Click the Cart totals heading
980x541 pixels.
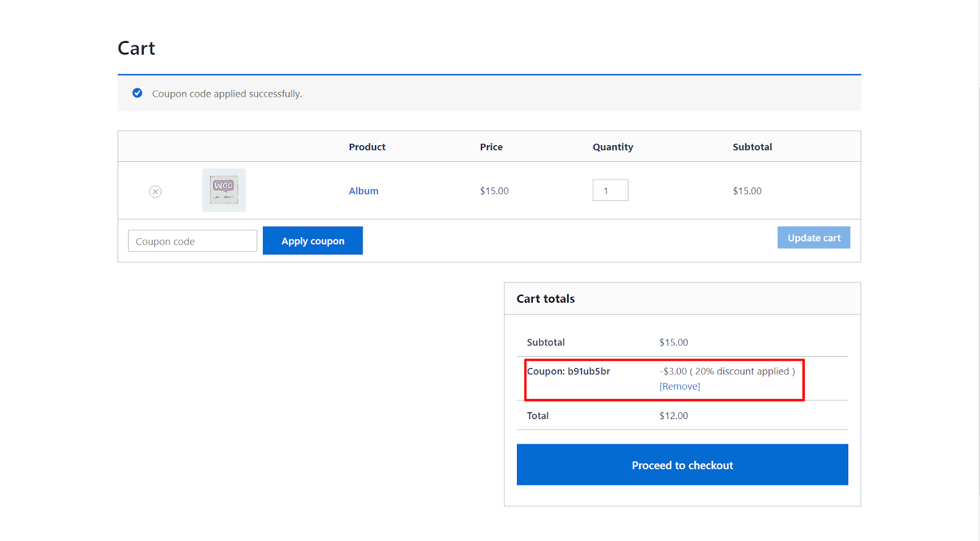[546, 299]
